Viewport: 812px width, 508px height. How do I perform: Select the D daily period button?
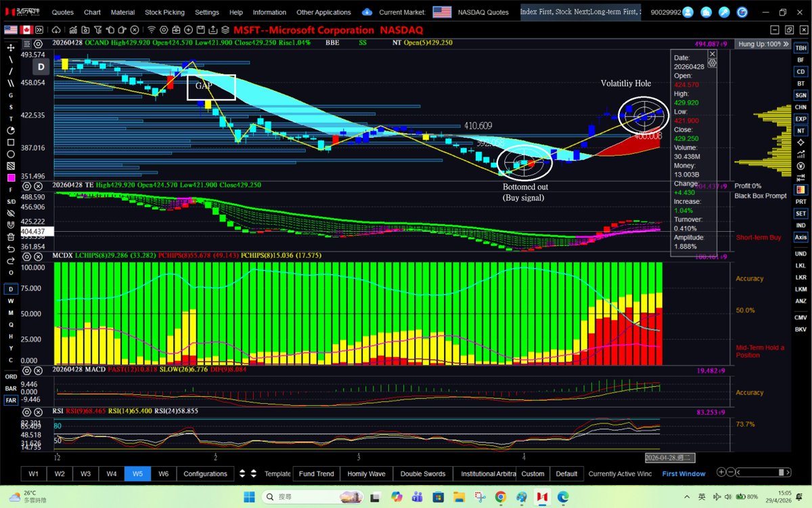(x=11, y=289)
